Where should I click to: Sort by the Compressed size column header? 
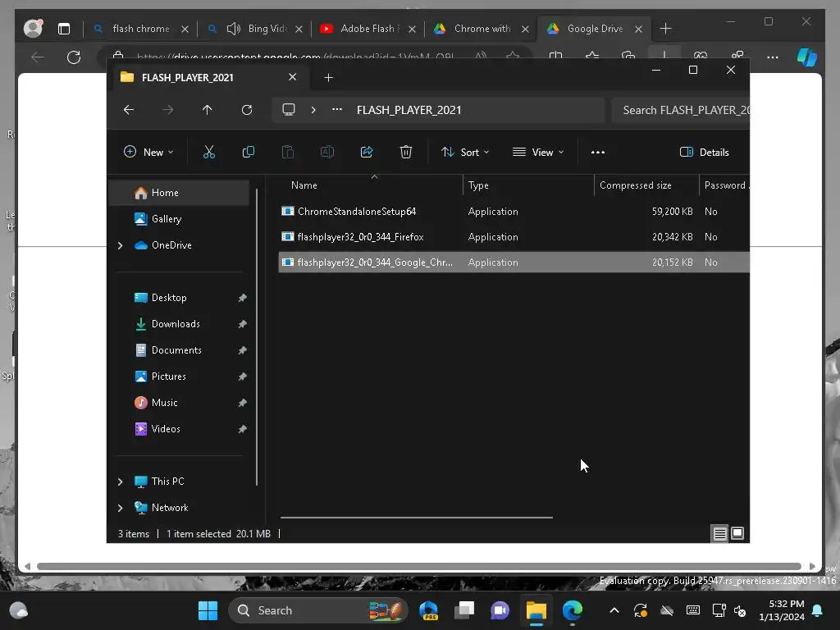click(x=646, y=185)
